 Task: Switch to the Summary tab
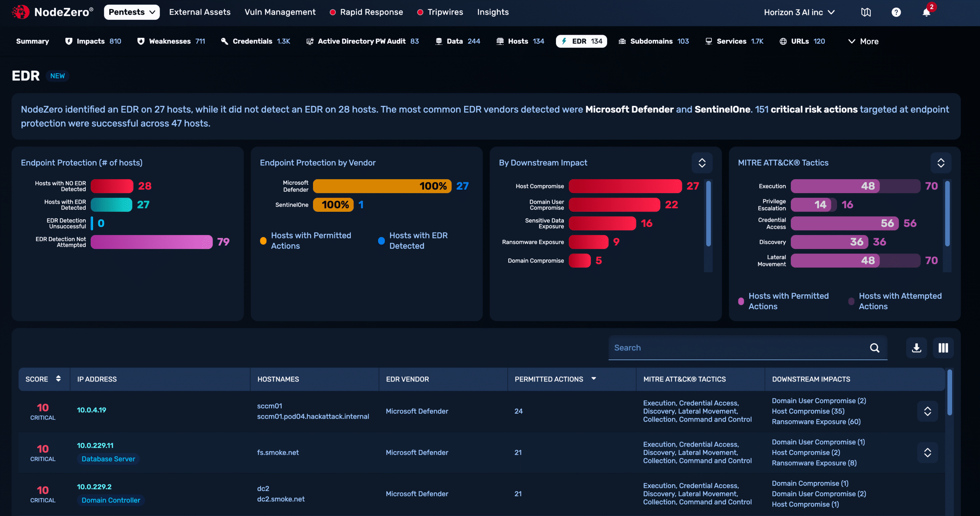32,41
